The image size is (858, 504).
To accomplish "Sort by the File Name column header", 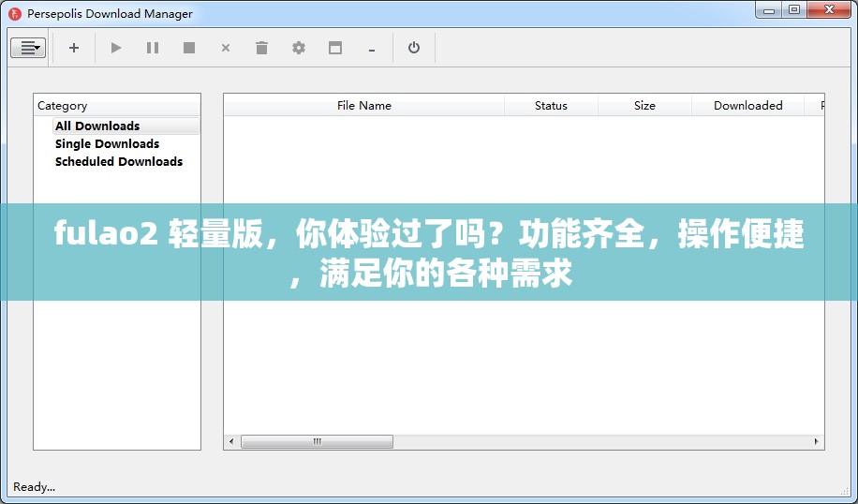I will pos(363,106).
